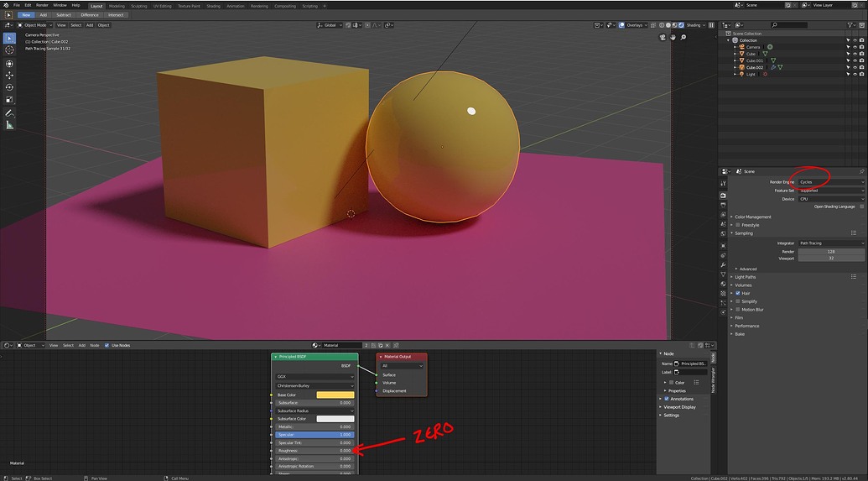Activate the 3D Cursor tool
The width and height of the screenshot is (868, 481).
pos(9,50)
